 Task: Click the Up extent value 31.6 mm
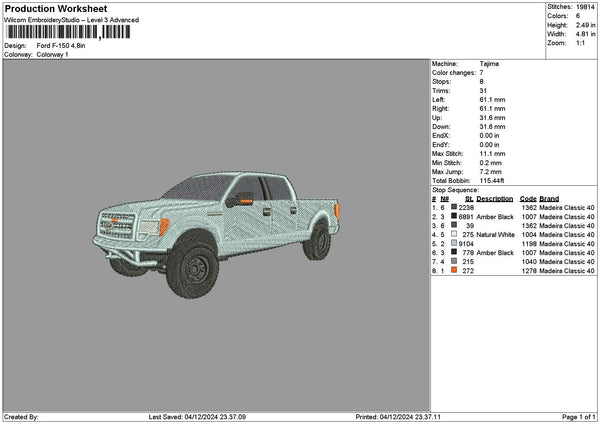click(x=492, y=117)
